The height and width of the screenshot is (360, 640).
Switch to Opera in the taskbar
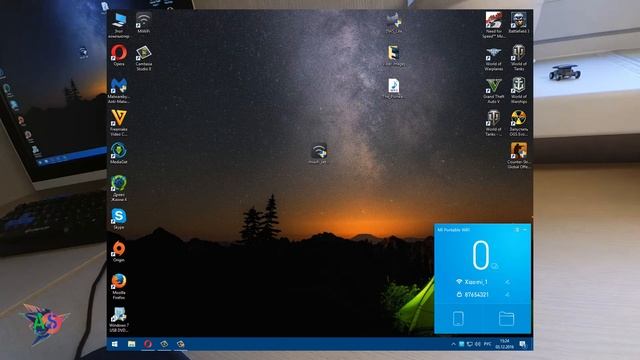148,344
